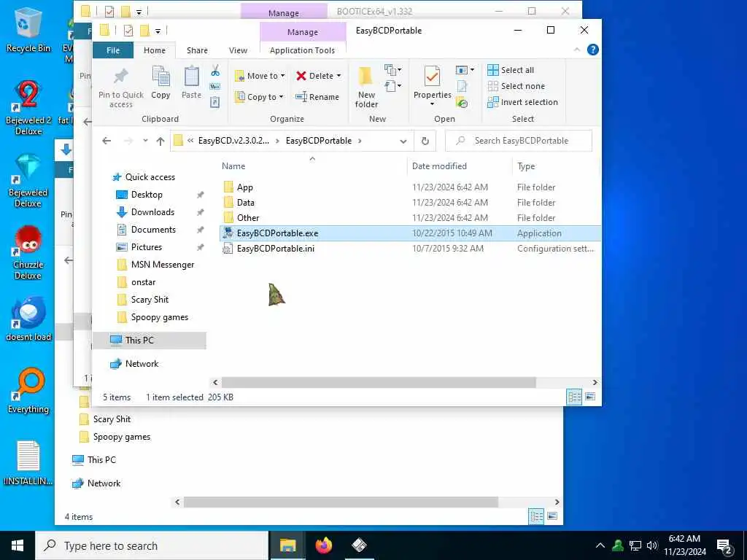
Task: Select Quick access in navigation pane
Action: [150, 176]
